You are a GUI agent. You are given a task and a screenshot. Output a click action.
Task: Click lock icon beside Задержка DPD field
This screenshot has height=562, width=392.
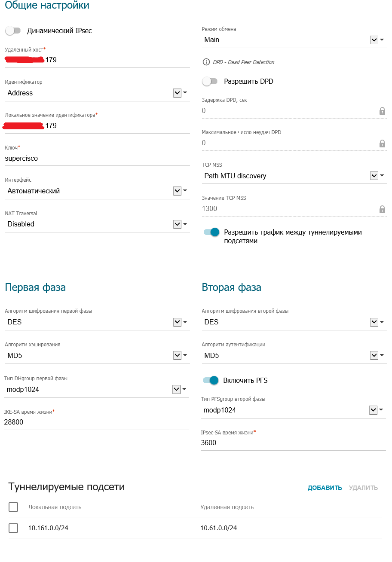tap(382, 111)
